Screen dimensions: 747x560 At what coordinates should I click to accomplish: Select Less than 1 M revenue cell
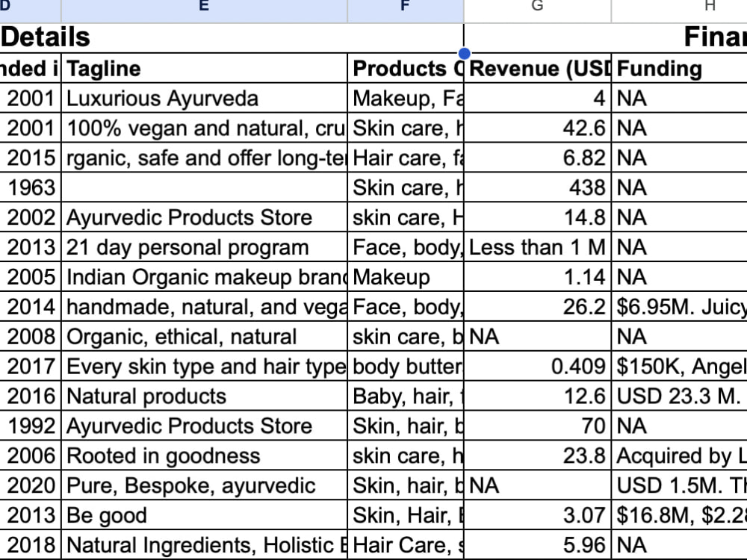537,247
